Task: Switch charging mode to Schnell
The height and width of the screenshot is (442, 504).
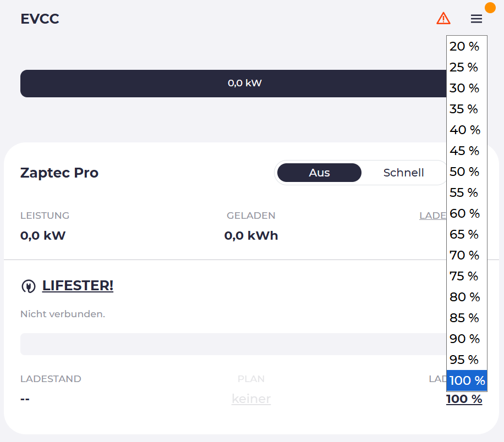Action: coord(403,173)
